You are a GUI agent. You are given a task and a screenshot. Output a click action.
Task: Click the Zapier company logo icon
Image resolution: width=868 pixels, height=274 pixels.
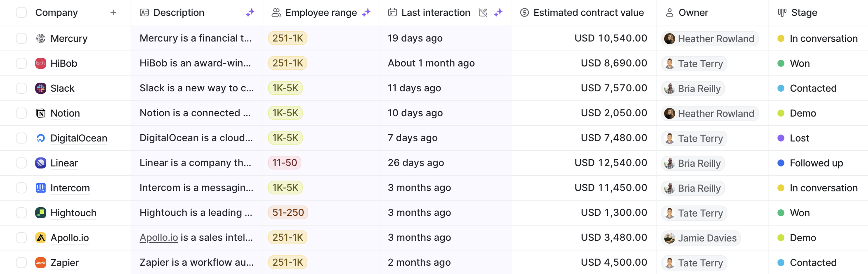point(41,262)
